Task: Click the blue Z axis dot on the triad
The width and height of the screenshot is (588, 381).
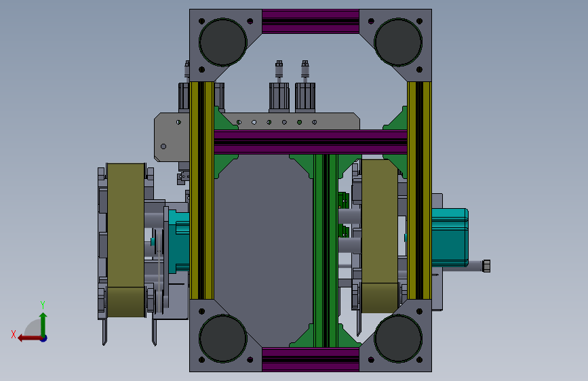Action: (x=44, y=338)
